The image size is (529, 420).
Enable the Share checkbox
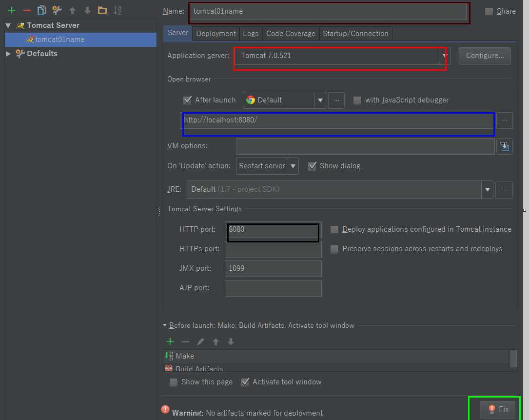click(x=489, y=12)
